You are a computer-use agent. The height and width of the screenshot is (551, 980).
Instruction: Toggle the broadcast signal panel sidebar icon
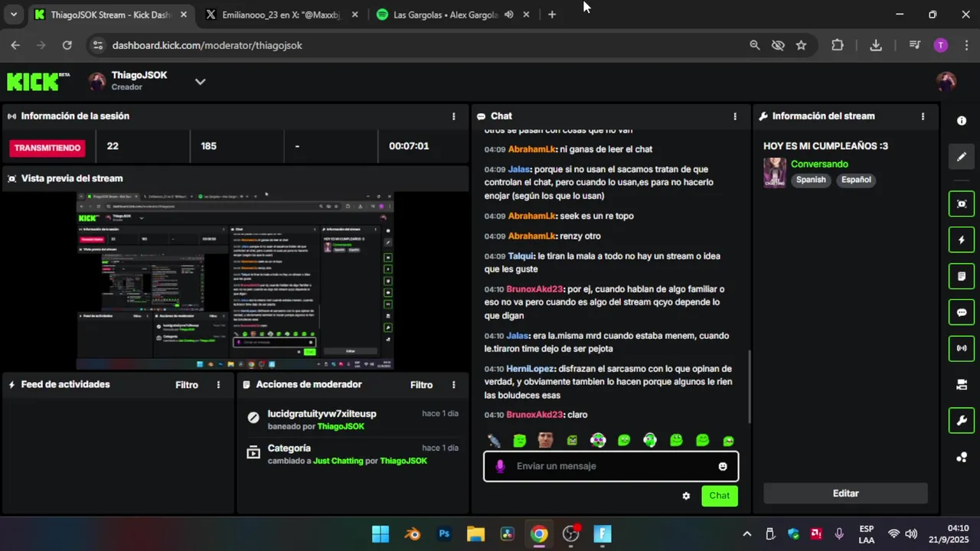(962, 348)
